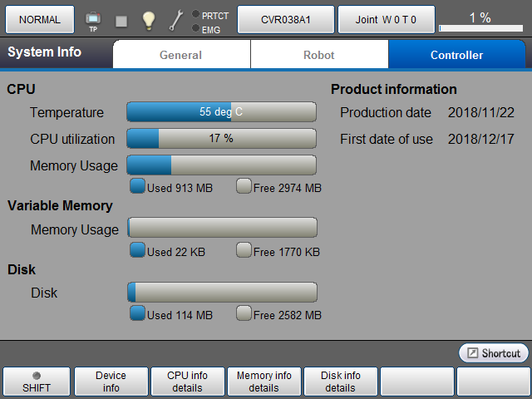
Task: Open CPU info details
Action: [188, 382]
